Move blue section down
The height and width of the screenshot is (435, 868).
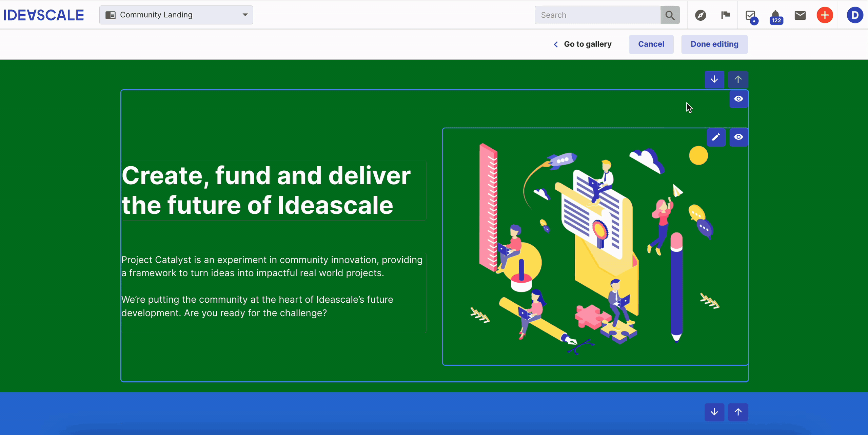click(x=714, y=412)
